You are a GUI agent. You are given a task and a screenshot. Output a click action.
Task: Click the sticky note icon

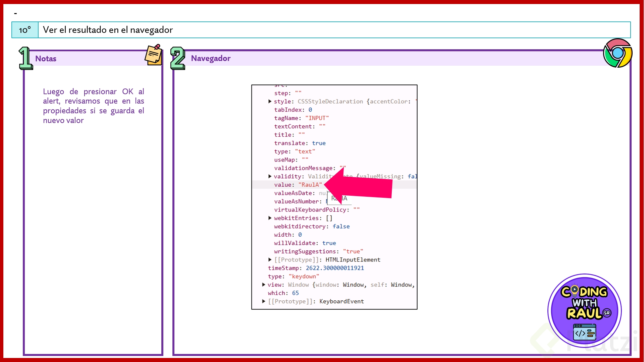click(154, 55)
